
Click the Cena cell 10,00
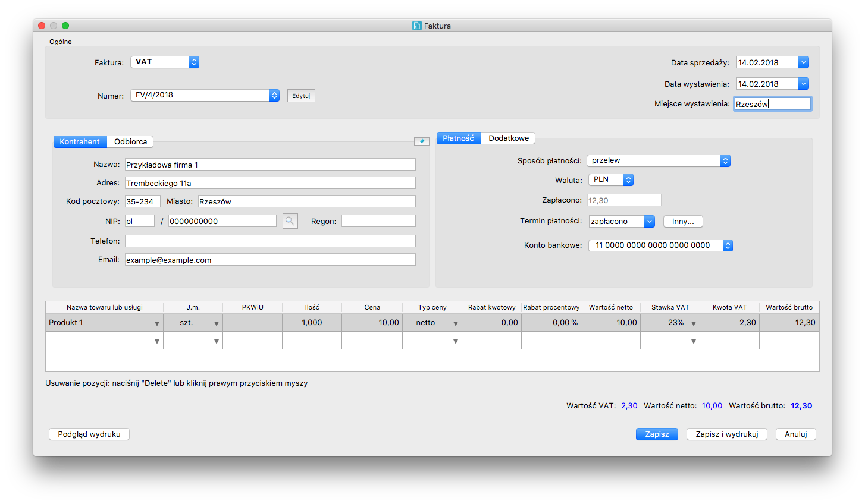coord(372,322)
